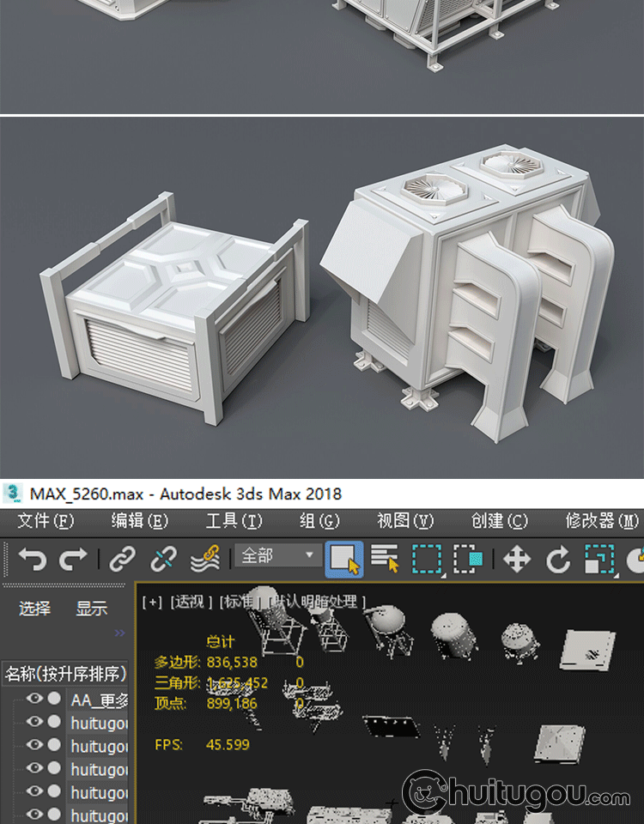Open the 全部 selection filter dropdown
The width and height of the screenshot is (644, 824).
tap(277, 556)
